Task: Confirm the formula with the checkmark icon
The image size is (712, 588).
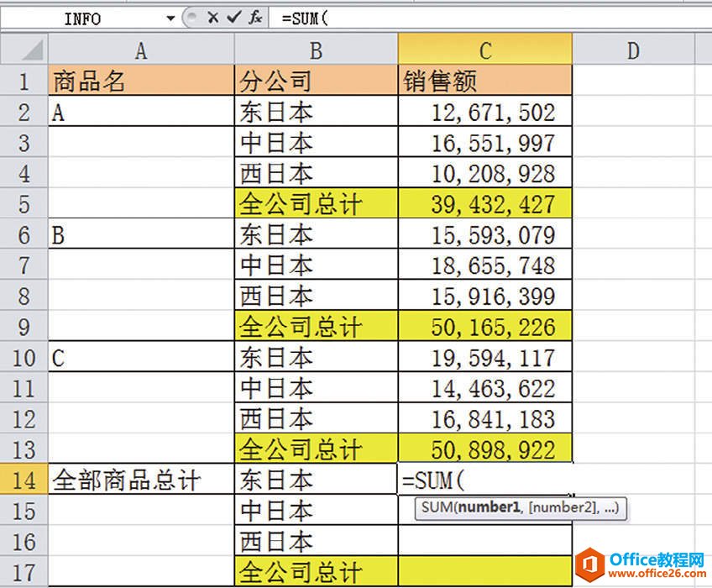Action: [x=234, y=18]
